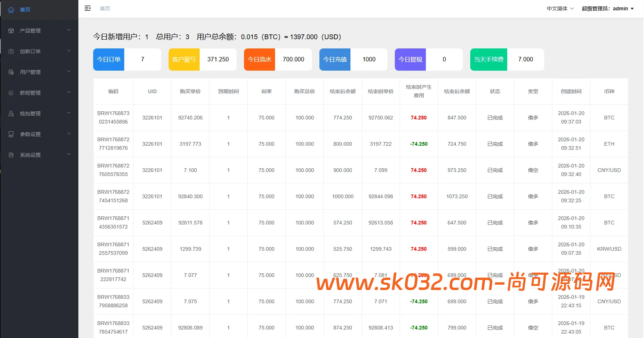Click the blue 今日订单 button
Image resolution: width=644 pixels, height=338 pixels.
(x=108, y=59)
